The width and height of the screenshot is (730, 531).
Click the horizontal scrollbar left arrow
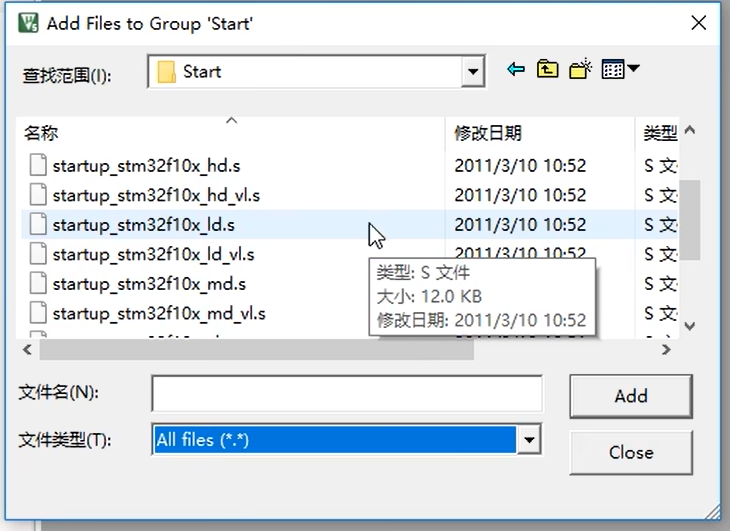pyautogui.click(x=27, y=349)
